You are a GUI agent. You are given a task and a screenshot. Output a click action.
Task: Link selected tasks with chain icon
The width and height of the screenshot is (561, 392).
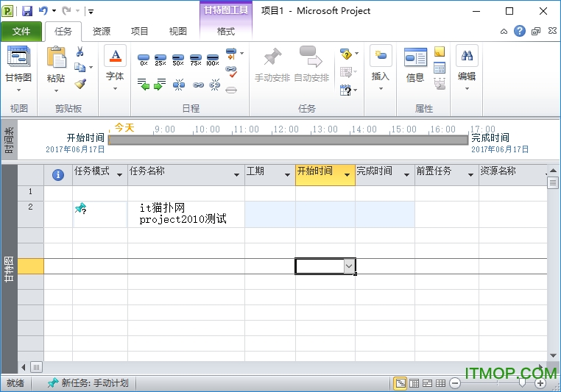[198, 85]
